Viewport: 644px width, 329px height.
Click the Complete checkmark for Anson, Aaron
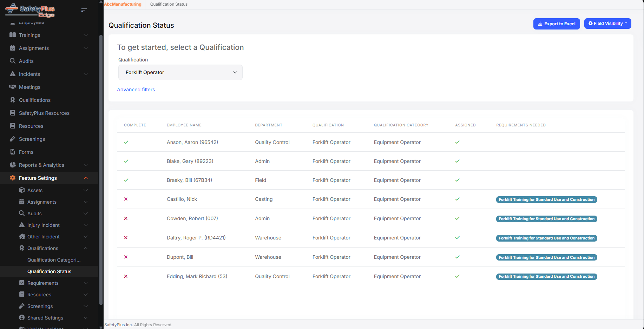coord(126,142)
